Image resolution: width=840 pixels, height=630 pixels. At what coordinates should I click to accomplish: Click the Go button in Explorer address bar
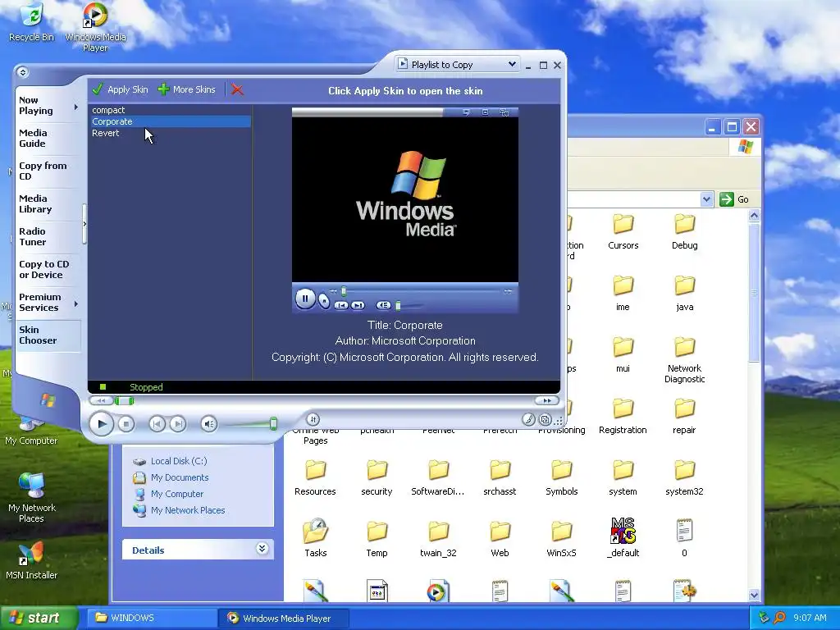(734, 199)
